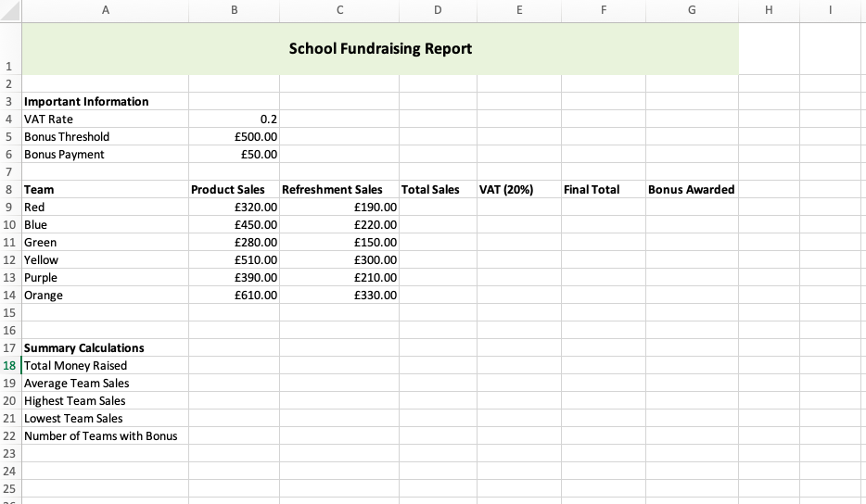Click the VAT Rate value 0.2 cell
The width and height of the screenshot is (866, 504).
coord(234,120)
